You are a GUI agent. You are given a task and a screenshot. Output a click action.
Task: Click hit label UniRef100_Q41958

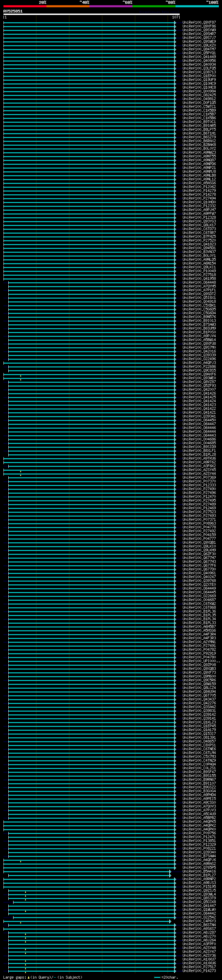tap(199, 278)
